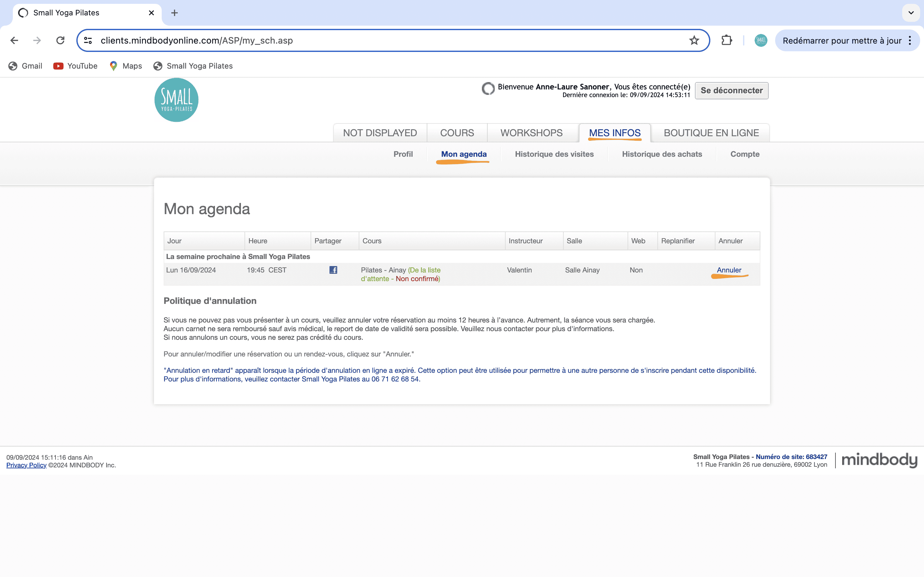The width and height of the screenshot is (924, 577).
Task: Bookmark this page with the star icon
Action: [694, 40]
